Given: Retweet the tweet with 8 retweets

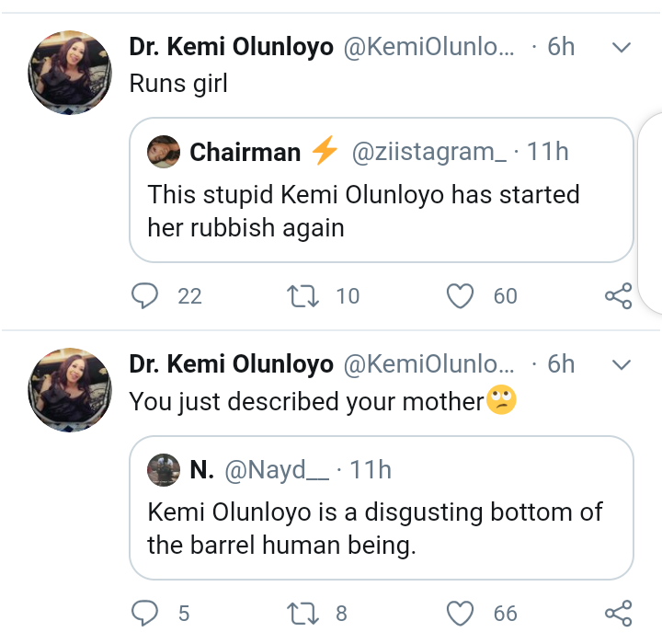Looking at the screenshot, I should pyautogui.click(x=302, y=613).
